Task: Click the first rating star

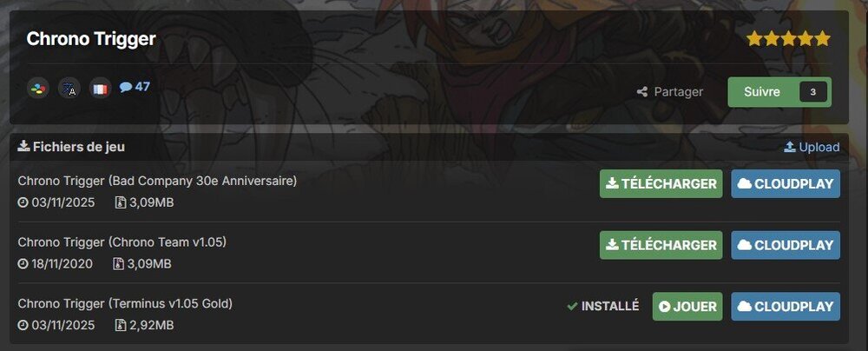Action: point(754,39)
